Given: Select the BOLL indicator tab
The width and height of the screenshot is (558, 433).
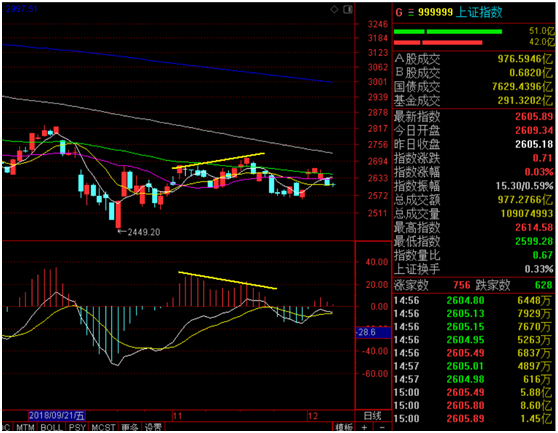Looking at the screenshot, I should click(x=52, y=427).
